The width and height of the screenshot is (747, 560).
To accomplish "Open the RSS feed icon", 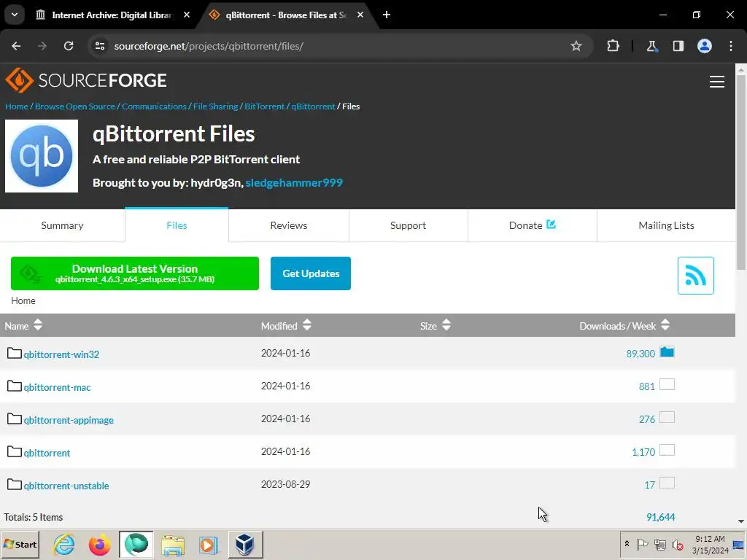I will click(695, 275).
